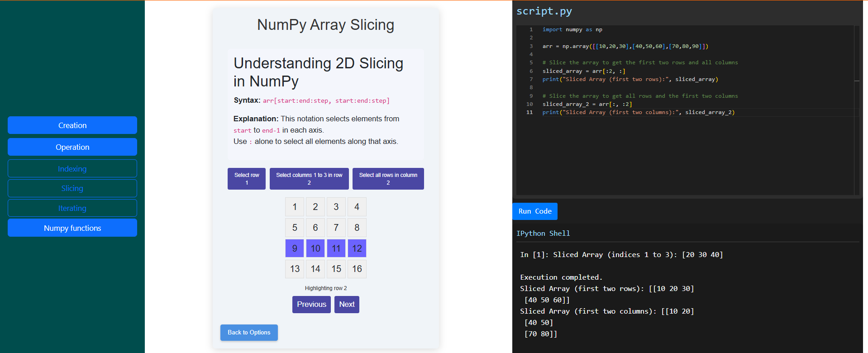The height and width of the screenshot is (353, 868).
Task: Click grid cell 7
Action: coord(336,228)
